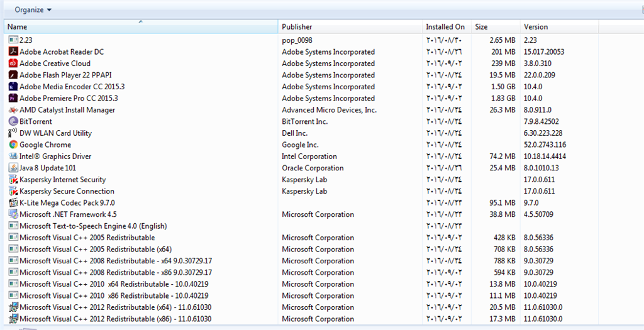The width and height of the screenshot is (644, 330).
Task: Click the DW WLAN Card Utility icon
Action: [x=13, y=133]
